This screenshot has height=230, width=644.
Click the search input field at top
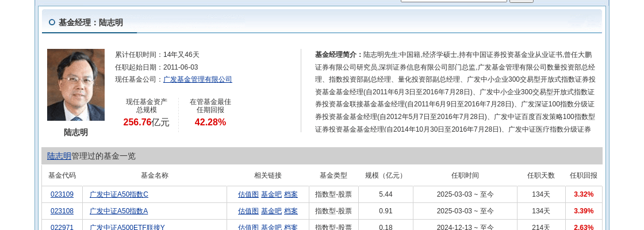454,1
